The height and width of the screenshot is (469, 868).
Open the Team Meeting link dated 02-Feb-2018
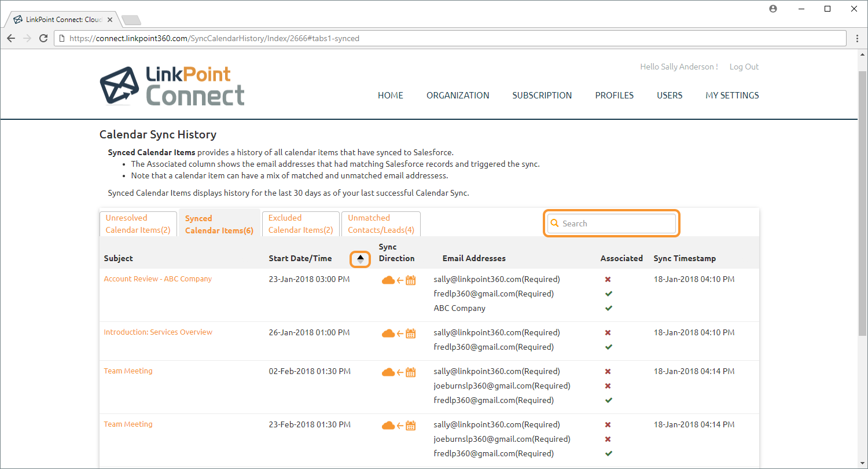tap(128, 371)
